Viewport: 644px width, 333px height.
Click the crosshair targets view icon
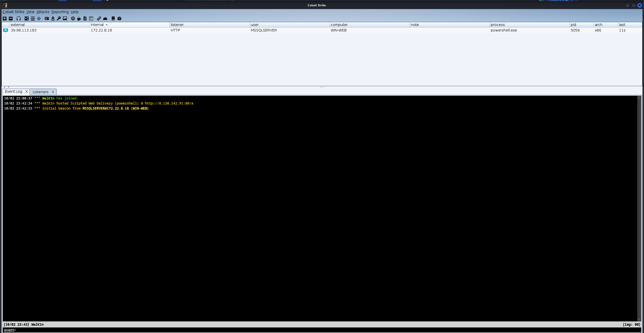pyautogui.click(x=39, y=18)
